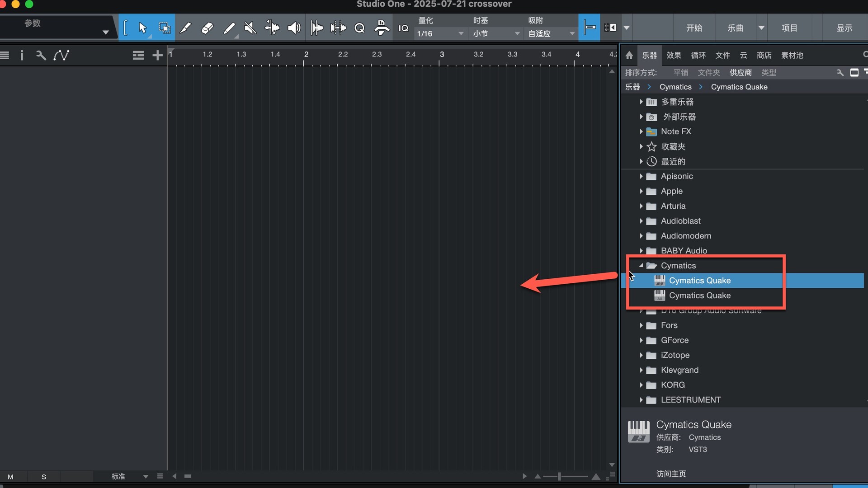Sort browser by 供应商 vendor

[x=741, y=72]
